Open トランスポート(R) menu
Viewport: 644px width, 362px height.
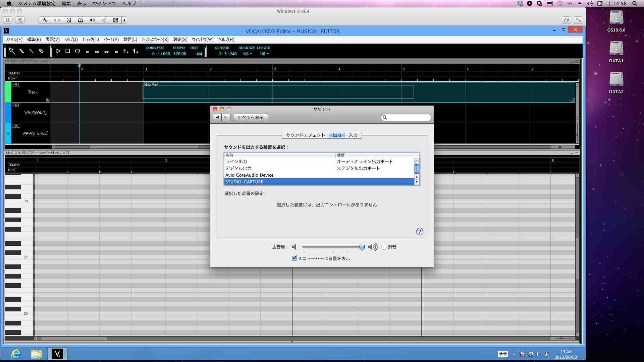click(x=155, y=40)
